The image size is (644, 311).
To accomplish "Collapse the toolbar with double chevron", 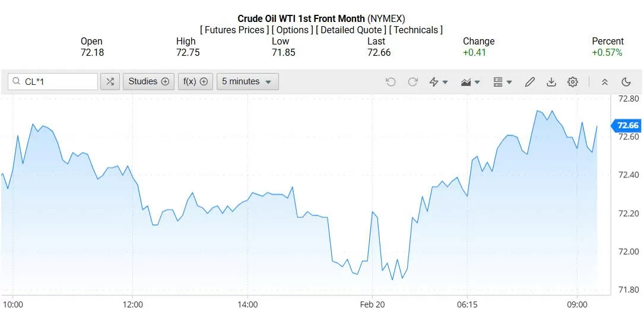I will click(605, 82).
